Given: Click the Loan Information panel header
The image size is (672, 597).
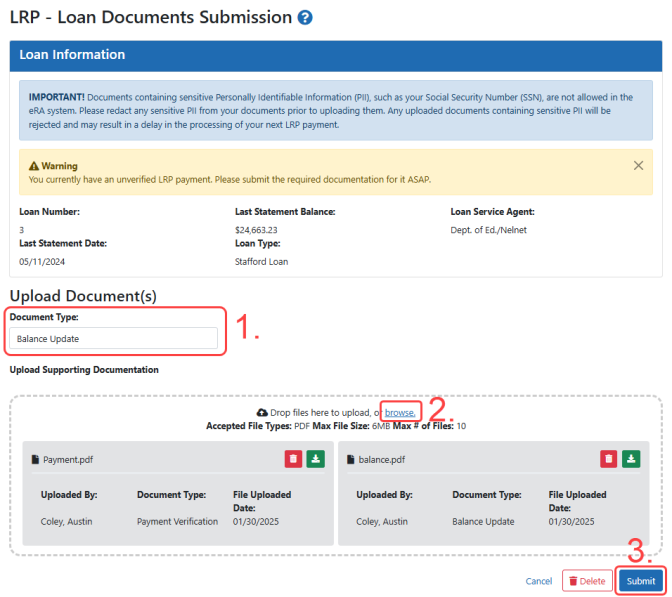Looking at the screenshot, I should (x=336, y=56).
